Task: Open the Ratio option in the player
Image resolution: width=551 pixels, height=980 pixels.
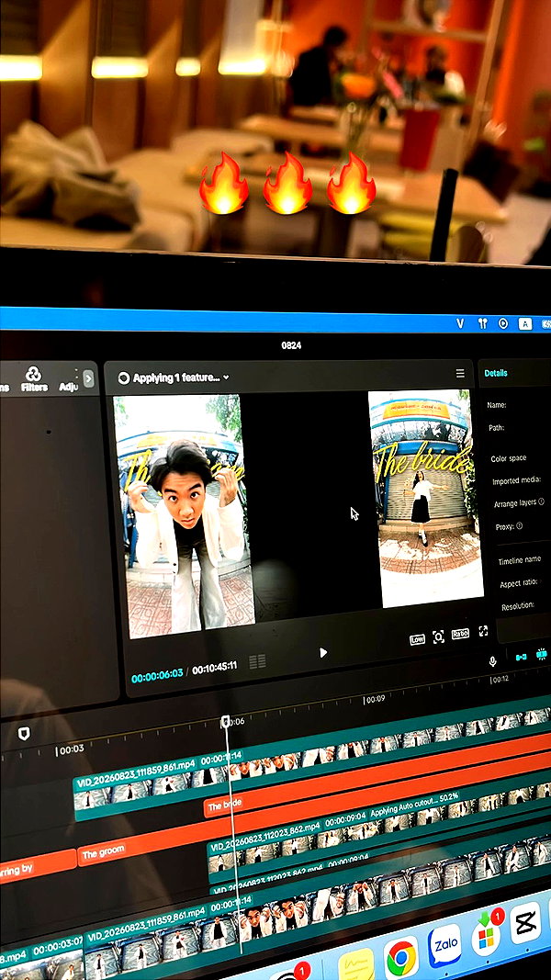Action: coord(460,634)
